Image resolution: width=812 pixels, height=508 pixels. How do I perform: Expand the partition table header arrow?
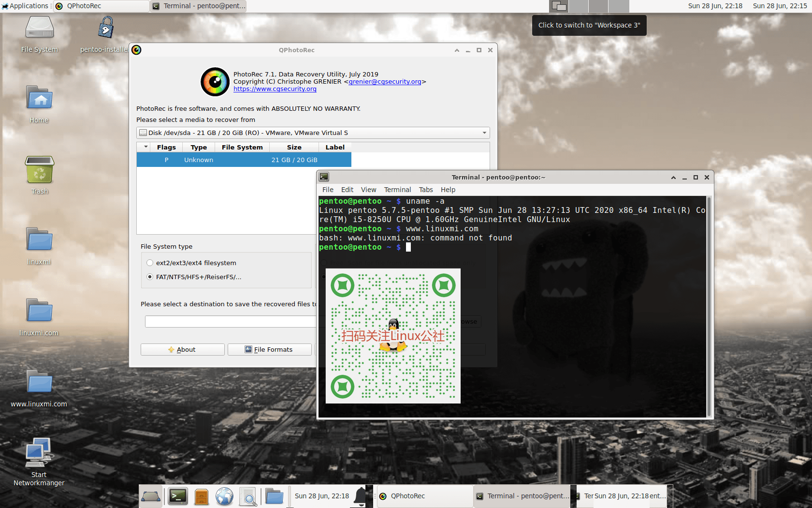(x=146, y=147)
